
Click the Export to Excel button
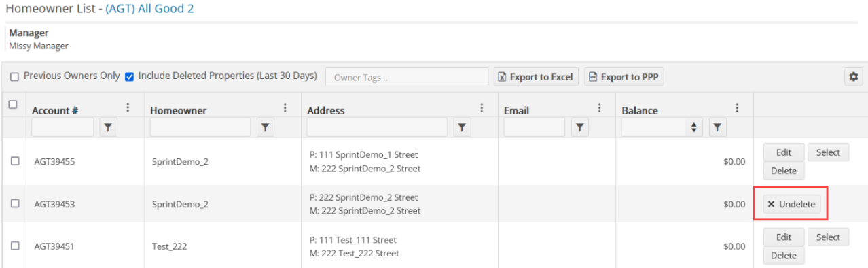click(x=536, y=77)
